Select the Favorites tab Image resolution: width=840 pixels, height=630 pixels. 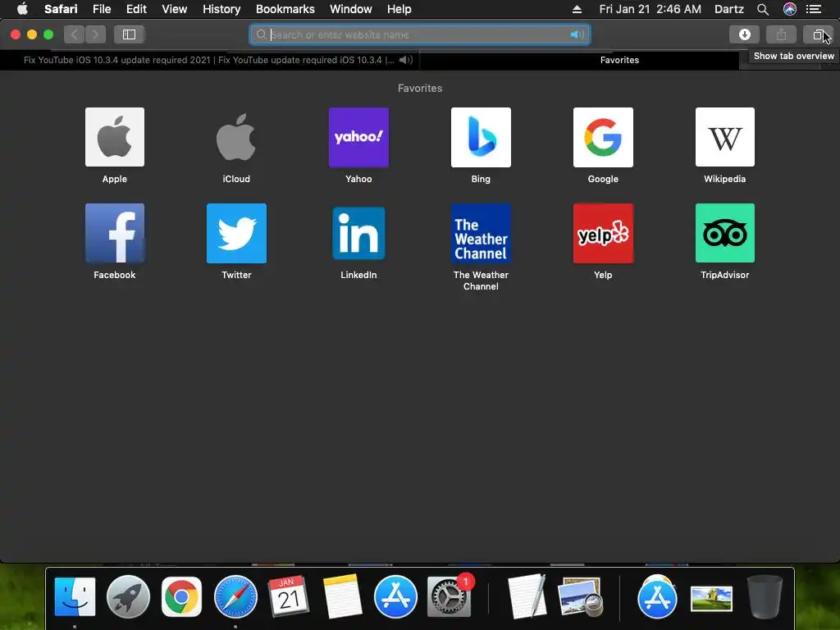619,60
